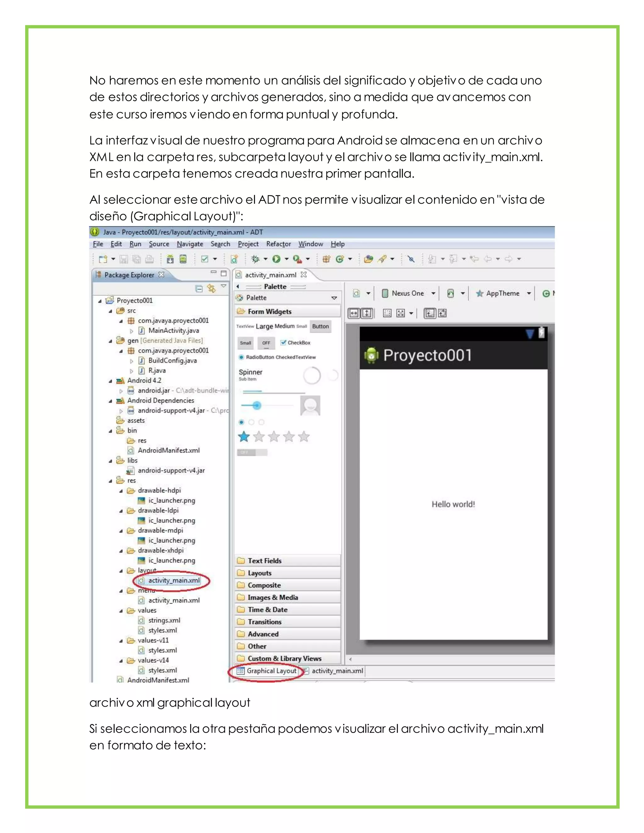Click the Toggle Mark Occurrences icon
The image size is (644, 833).
(411, 259)
